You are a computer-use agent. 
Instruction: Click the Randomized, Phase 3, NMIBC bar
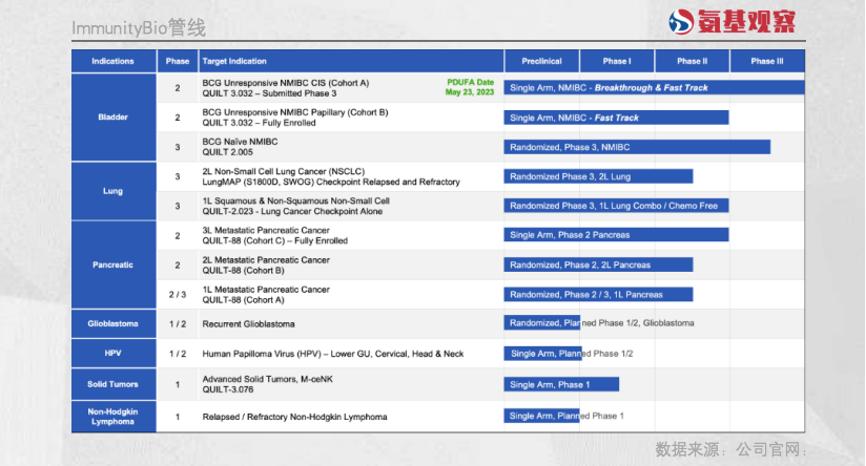pyautogui.click(x=637, y=147)
